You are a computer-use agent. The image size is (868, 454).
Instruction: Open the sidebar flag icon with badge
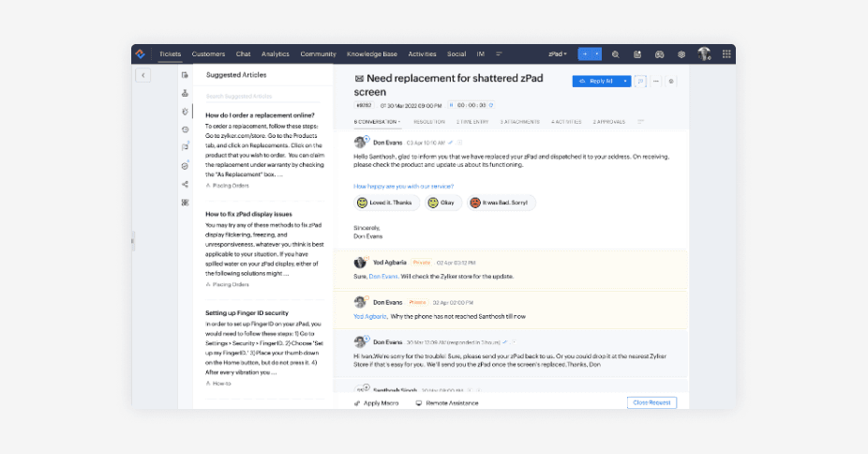click(x=185, y=147)
